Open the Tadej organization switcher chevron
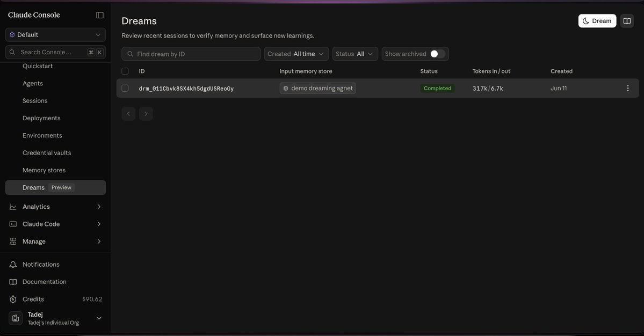644x336 pixels. pyautogui.click(x=99, y=318)
